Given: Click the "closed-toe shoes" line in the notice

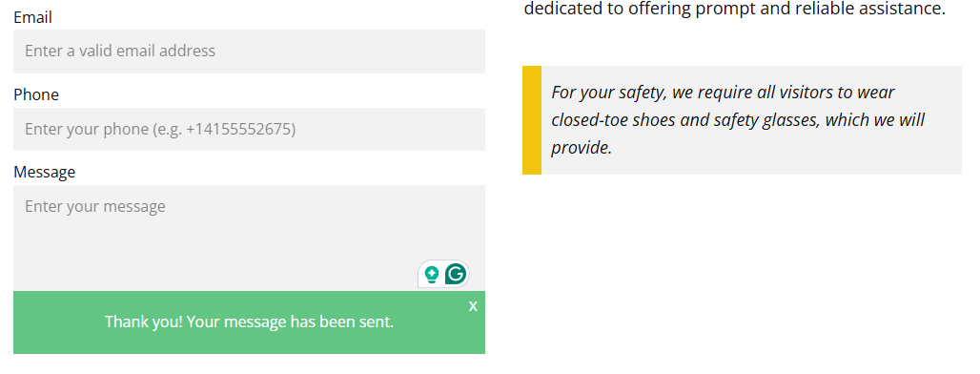Looking at the screenshot, I should pos(738,120).
